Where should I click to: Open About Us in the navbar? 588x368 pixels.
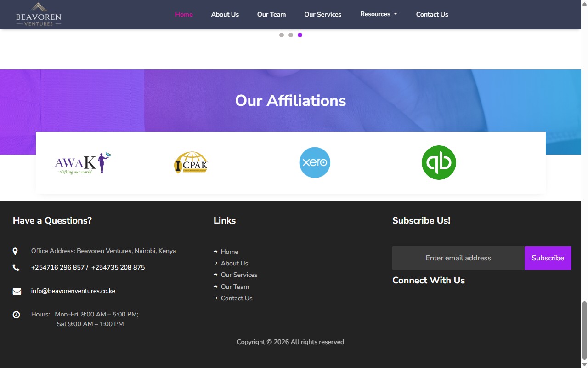(225, 14)
